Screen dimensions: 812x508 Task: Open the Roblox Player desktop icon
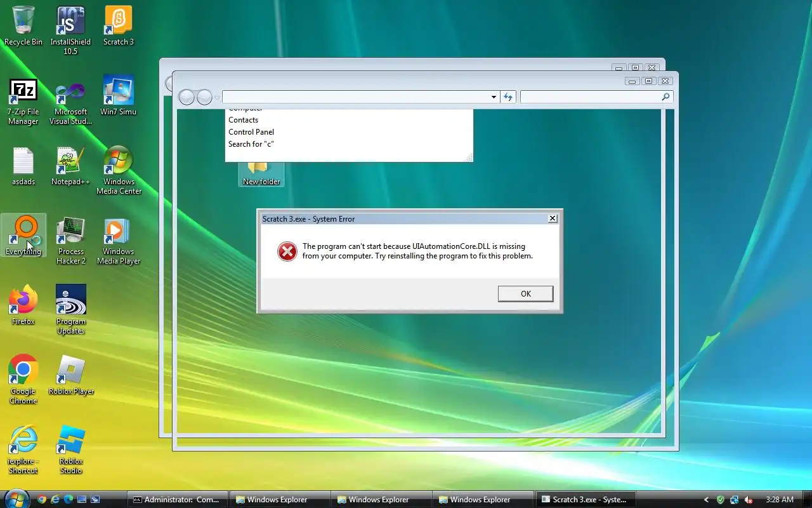click(70, 375)
